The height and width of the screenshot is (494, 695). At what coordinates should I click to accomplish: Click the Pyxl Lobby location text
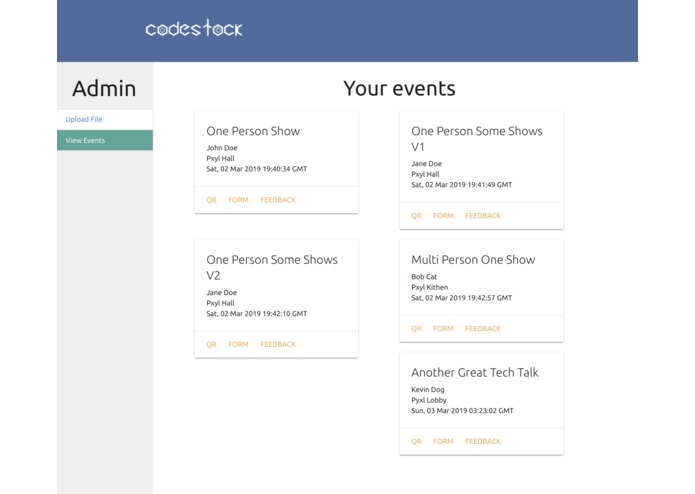click(429, 400)
